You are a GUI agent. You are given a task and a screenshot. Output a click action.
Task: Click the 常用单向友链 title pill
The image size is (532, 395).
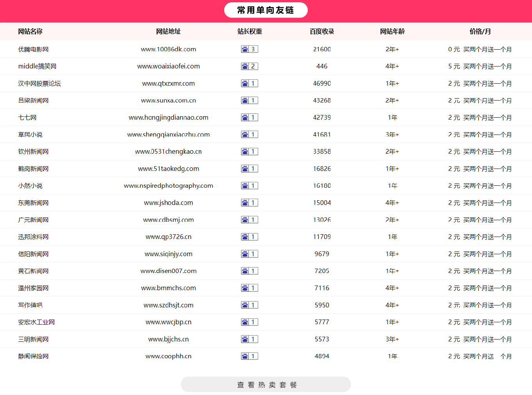266,10
